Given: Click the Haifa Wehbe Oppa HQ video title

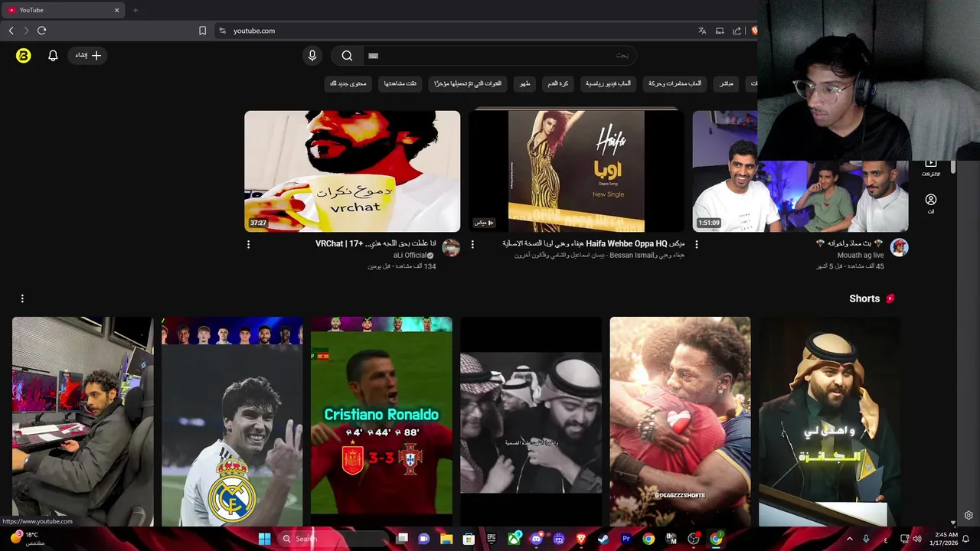Looking at the screenshot, I should click(593, 243).
